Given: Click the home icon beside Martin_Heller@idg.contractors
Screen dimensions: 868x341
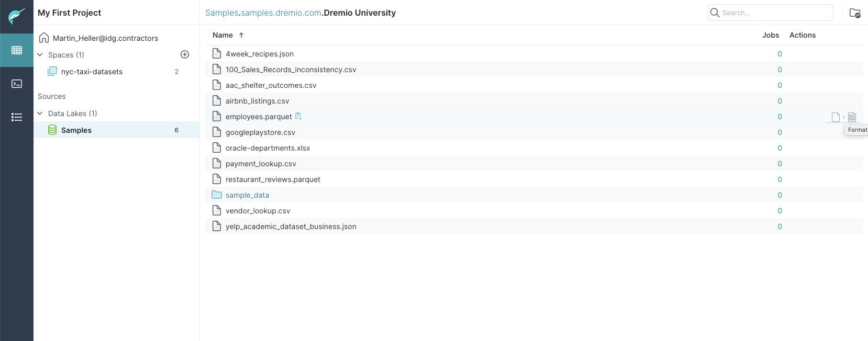Looking at the screenshot, I should [x=44, y=38].
